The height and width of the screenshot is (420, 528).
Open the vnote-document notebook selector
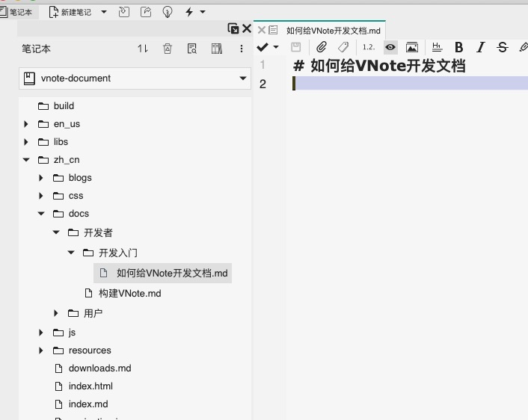click(135, 78)
